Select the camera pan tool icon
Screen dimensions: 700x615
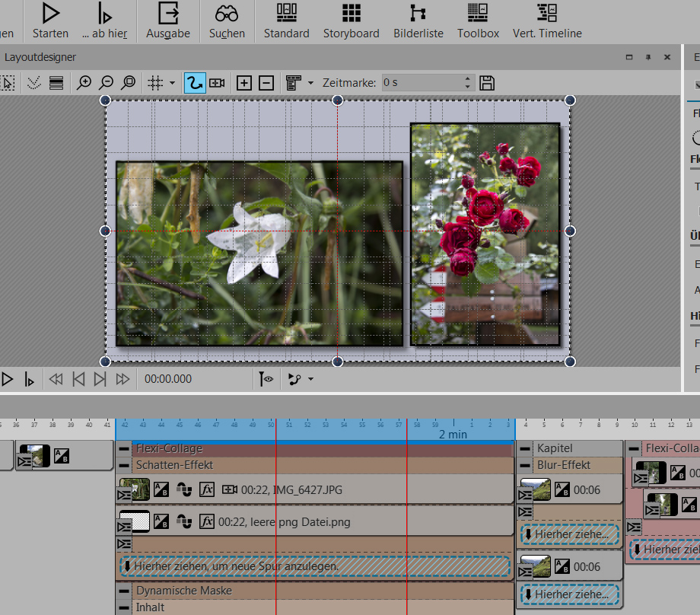click(217, 83)
